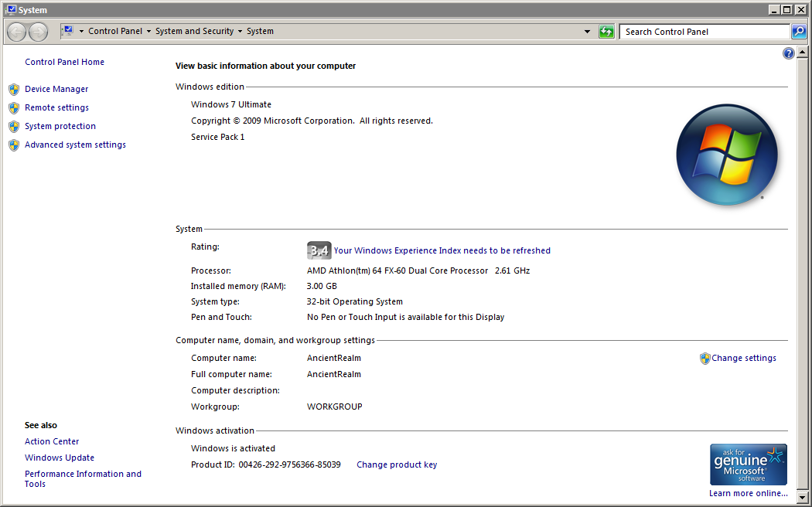Click the shield icon beside Advanced system settings
The image size is (812, 507).
coord(14,145)
